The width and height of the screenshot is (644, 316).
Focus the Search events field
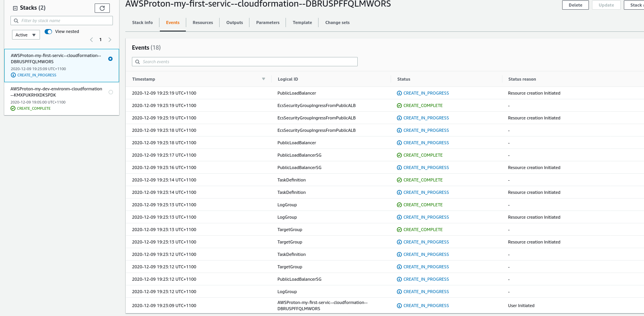tap(245, 62)
